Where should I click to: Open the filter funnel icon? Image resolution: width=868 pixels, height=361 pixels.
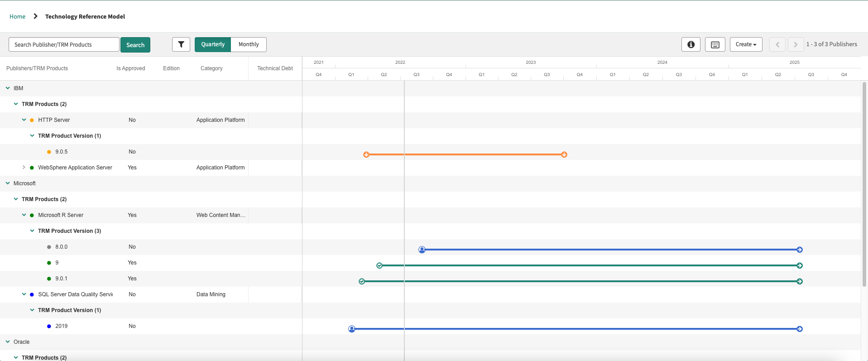(x=181, y=44)
